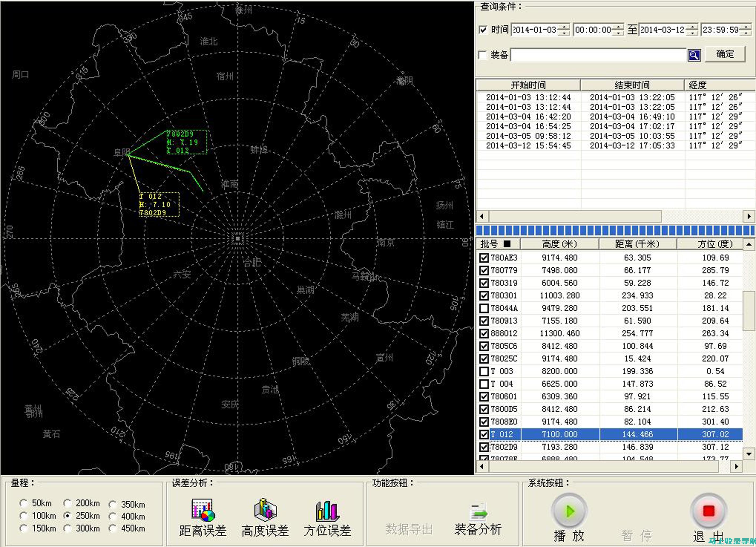Open the azimuth error analysis (方位误差) icon

tap(328, 511)
